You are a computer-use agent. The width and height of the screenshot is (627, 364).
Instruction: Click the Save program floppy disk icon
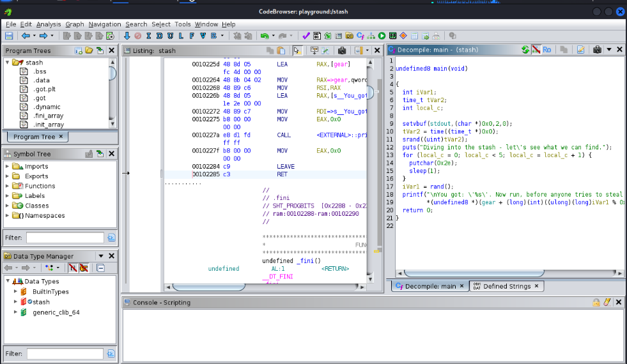[9, 36]
